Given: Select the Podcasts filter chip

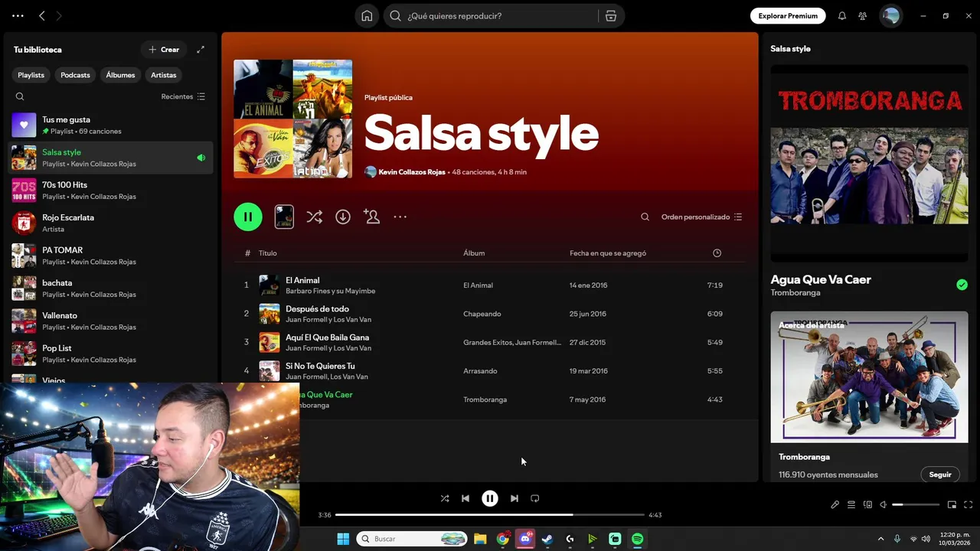Looking at the screenshot, I should [x=75, y=75].
